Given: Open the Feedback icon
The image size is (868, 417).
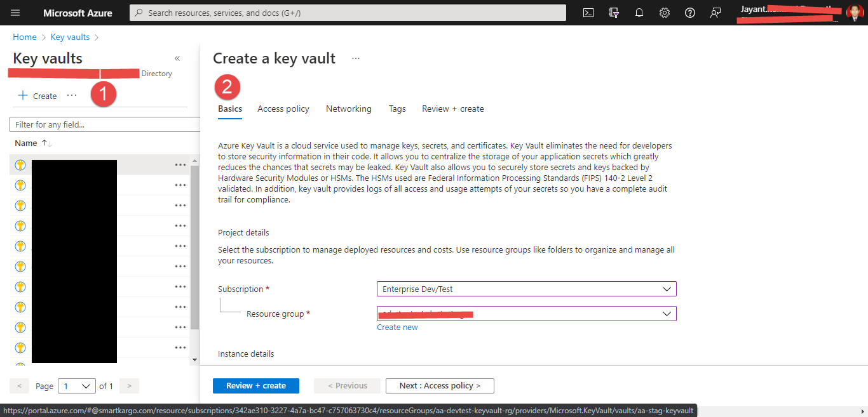Looking at the screenshot, I should click(715, 13).
